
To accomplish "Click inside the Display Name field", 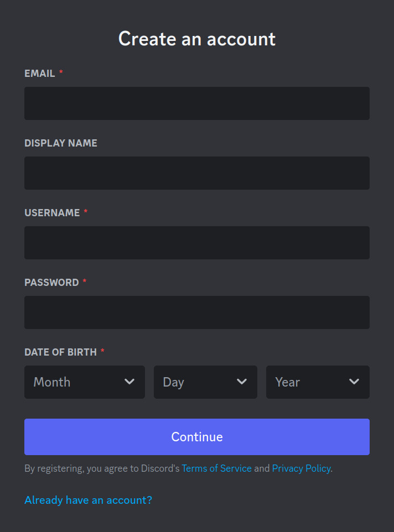I will point(197,173).
